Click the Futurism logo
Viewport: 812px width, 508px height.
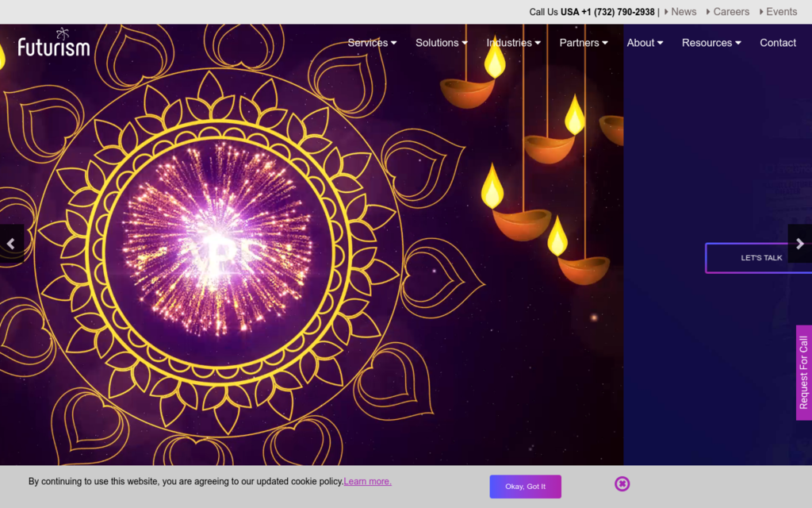pyautogui.click(x=54, y=43)
